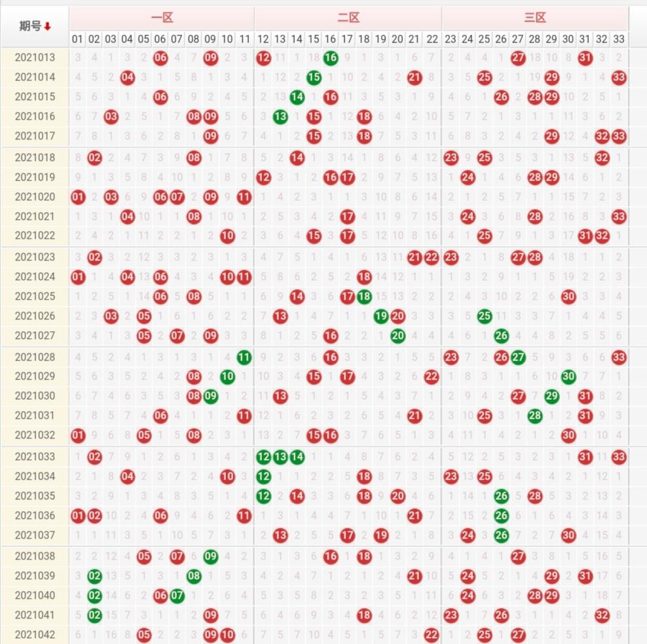Click green ball 09 in row 2021038
Screen dimensions: 647x644
coord(210,556)
